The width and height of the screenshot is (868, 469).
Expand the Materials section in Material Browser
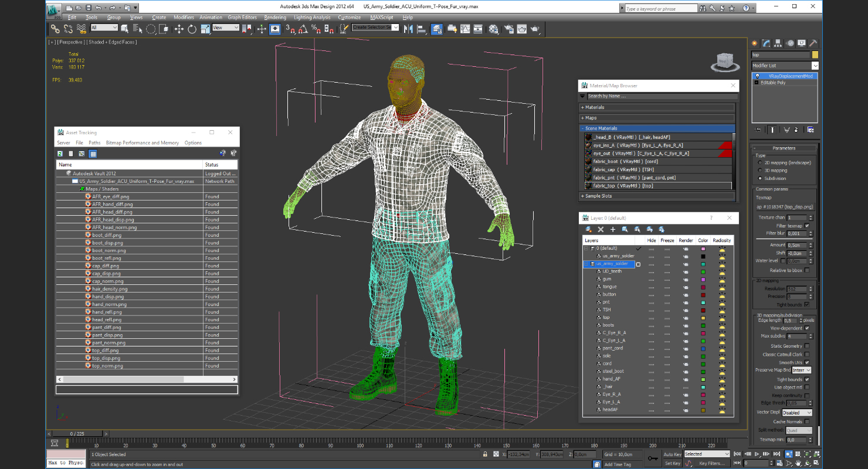tap(595, 107)
